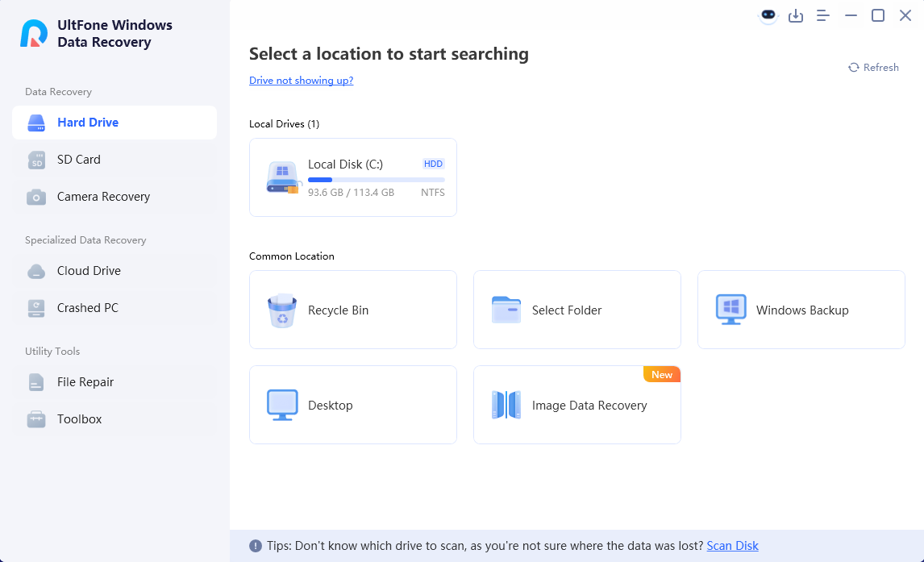
Task: Click the File Repair document icon
Action: (36, 382)
